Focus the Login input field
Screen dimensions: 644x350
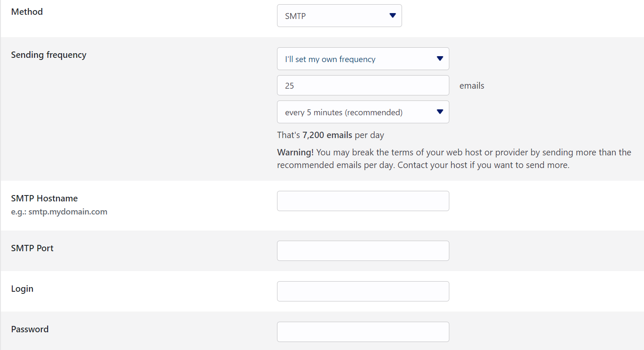tap(363, 291)
